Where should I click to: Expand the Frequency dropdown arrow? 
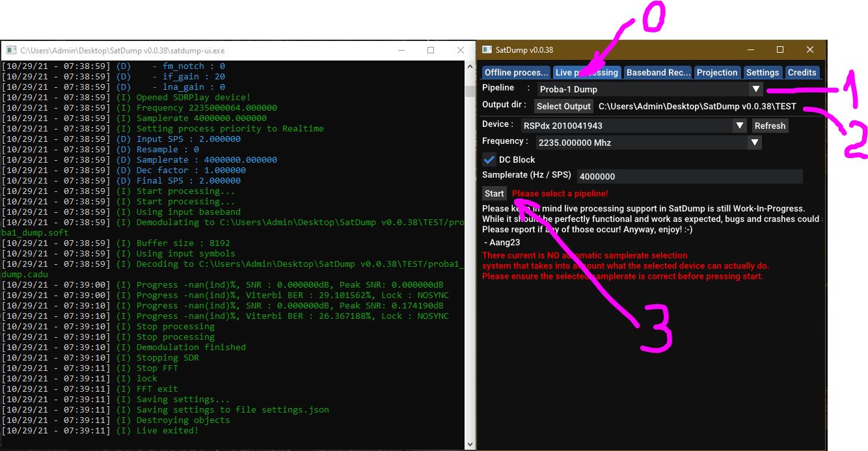pyautogui.click(x=755, y=143)
